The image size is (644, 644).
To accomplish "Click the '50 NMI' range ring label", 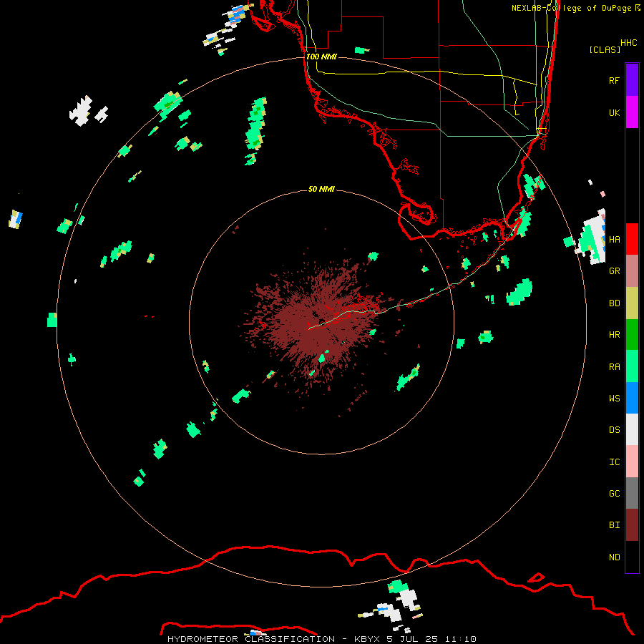I will pyautogui.click(x=321, y=189).
